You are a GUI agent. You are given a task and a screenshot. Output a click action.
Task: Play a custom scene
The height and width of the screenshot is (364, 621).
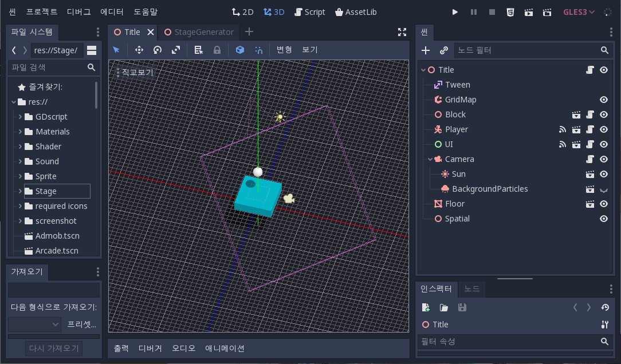click(x=547, y=12)
